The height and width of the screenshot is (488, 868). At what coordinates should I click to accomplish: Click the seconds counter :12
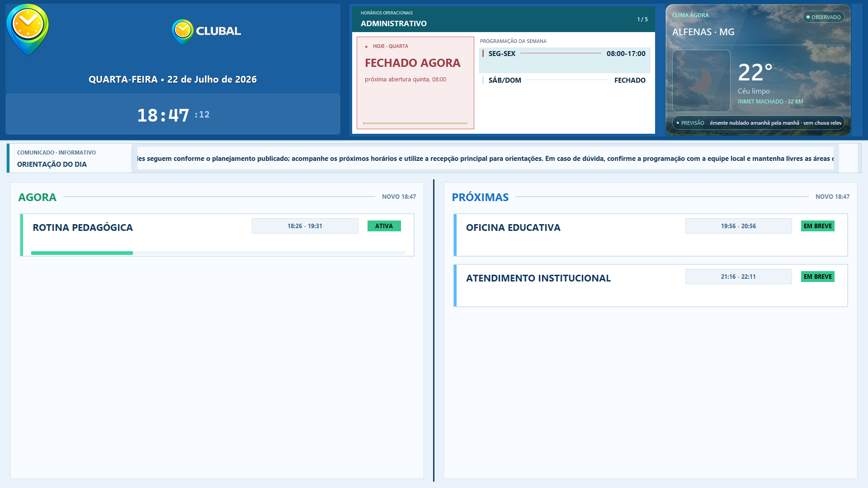tap(202, 115)
